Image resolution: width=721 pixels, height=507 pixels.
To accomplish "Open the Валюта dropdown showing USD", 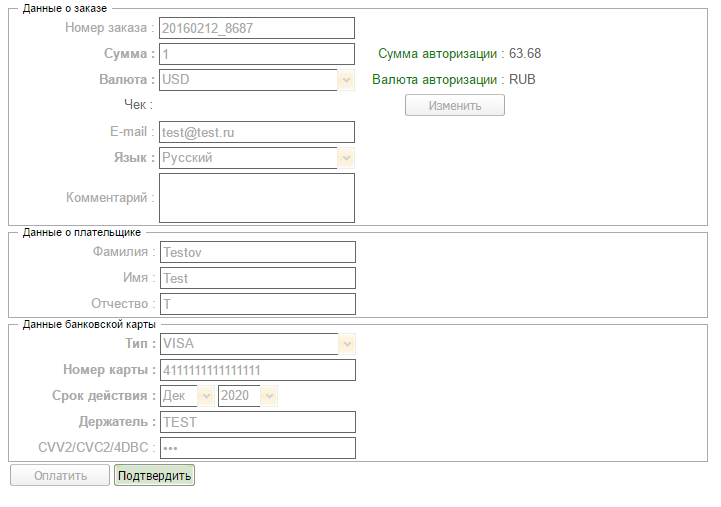I will pyautogui.click(x=257, y=80).
